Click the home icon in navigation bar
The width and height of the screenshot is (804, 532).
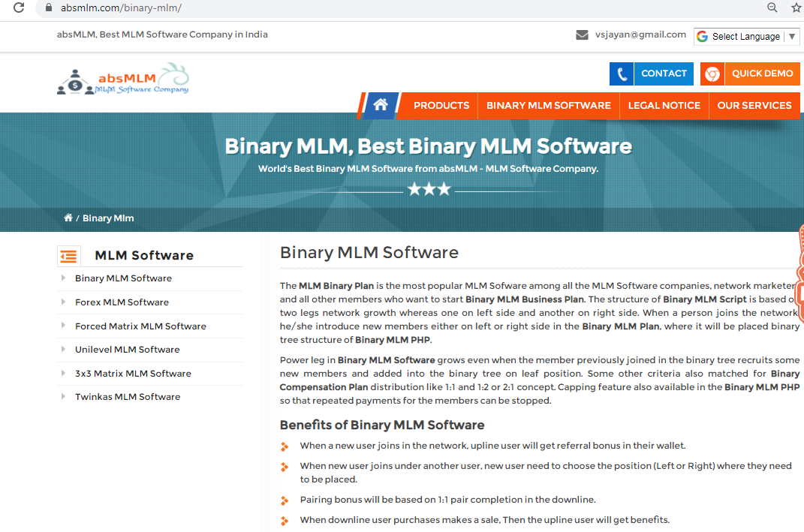pos(381,105)
